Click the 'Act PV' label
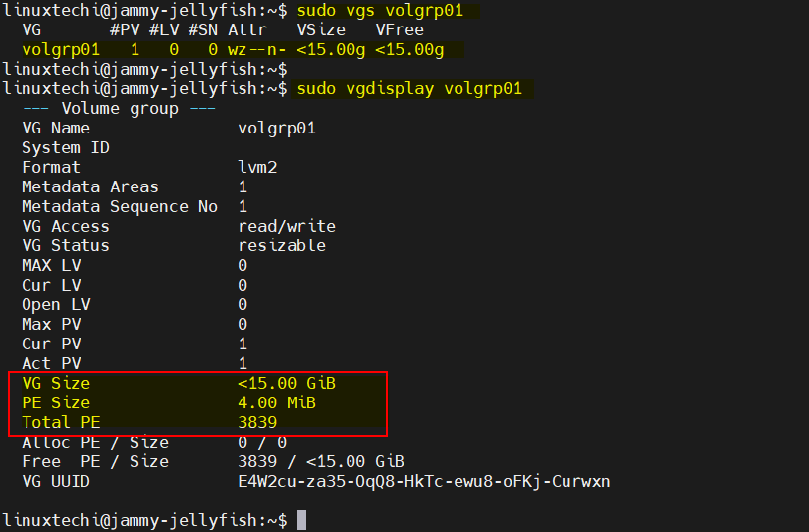The image size is (809, 532). (51, 363)
